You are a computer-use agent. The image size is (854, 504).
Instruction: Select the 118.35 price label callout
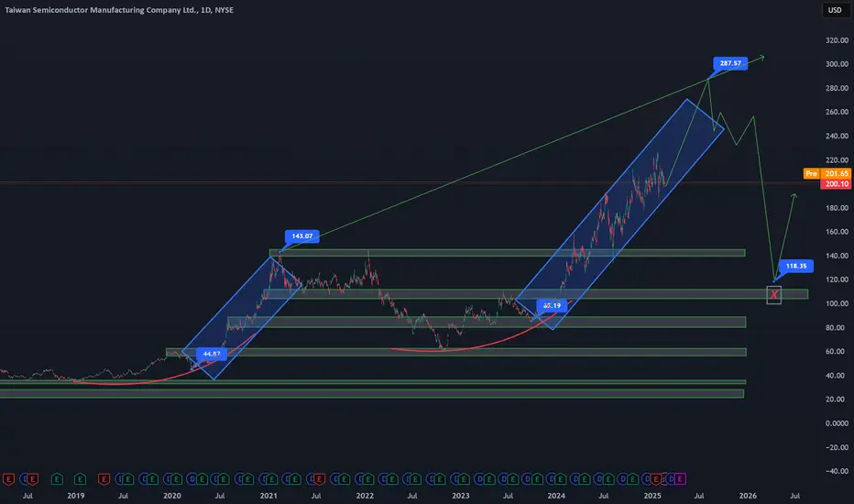pyautogui.click(x=796, y=266)
